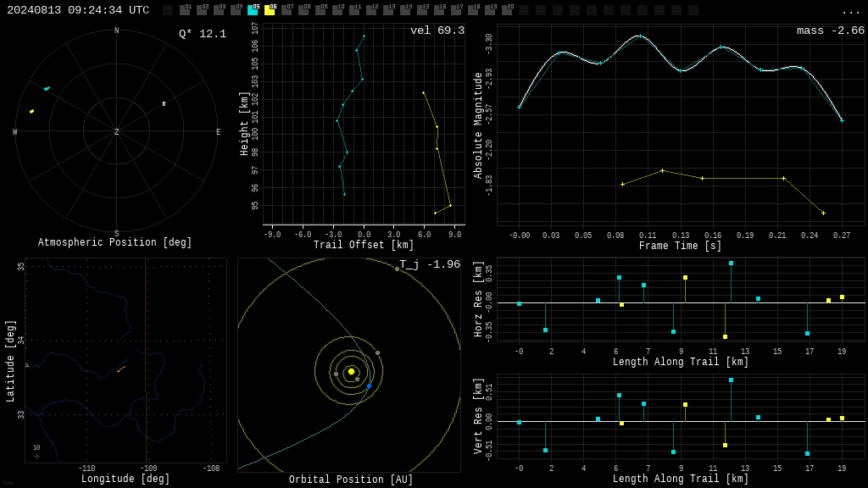Click the UTC timestamp at top left
Image resolution: width=868 pixels, height=488 pixels.
click(x=78, y=10)
